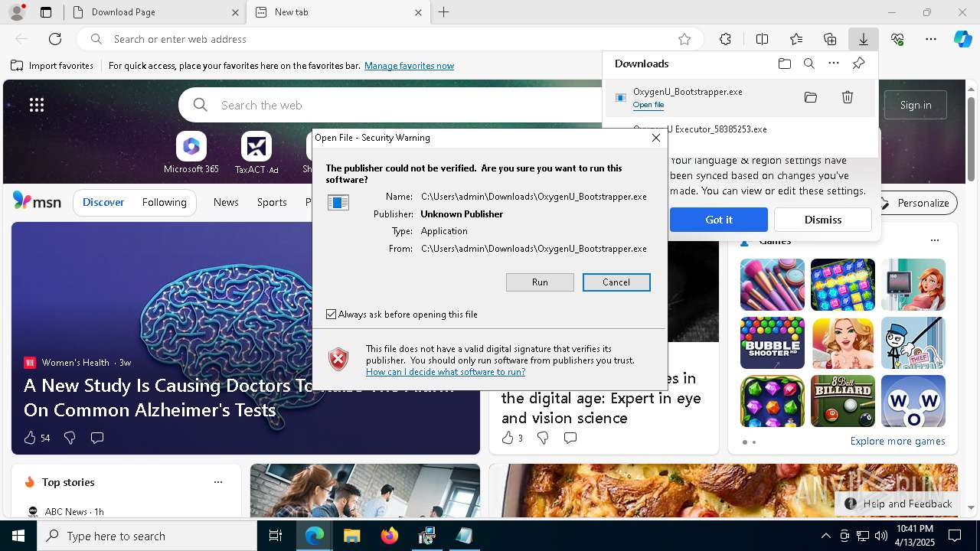Close the Open File Security Warning dialog

click(x=656, y=138)
